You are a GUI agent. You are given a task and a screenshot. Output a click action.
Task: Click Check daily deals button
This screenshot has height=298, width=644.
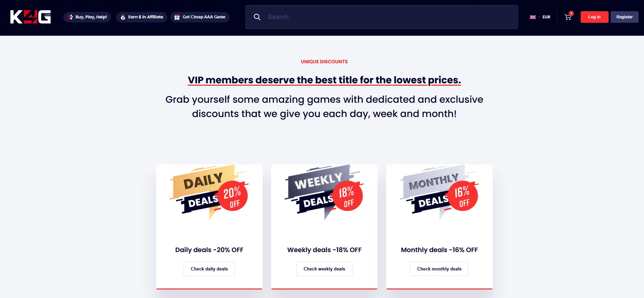209,269
